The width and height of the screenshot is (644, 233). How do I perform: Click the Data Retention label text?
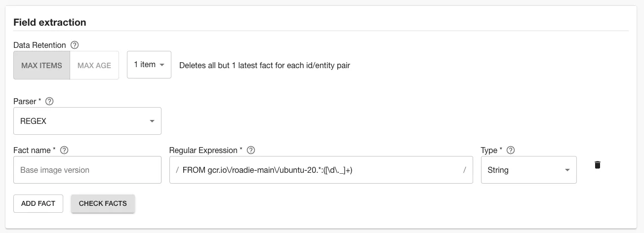point(40,45)
